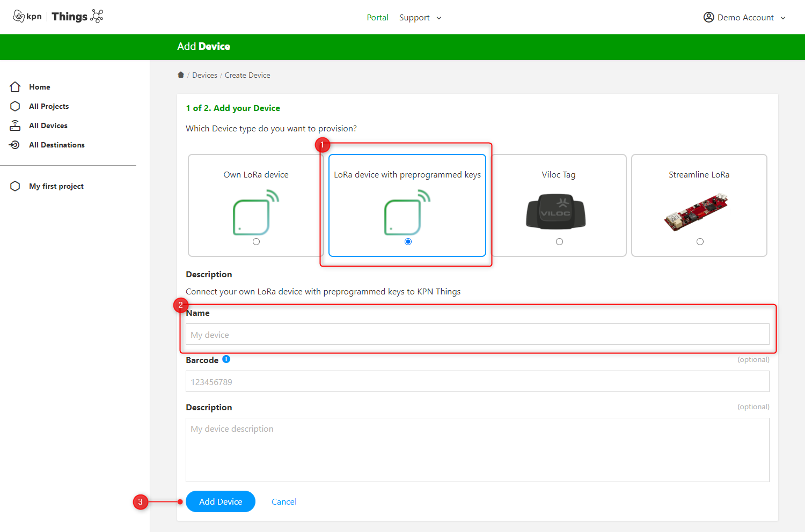Screen dimensions: 805x532
Task: Click the Barcode info icon
Action: [226, 359]
